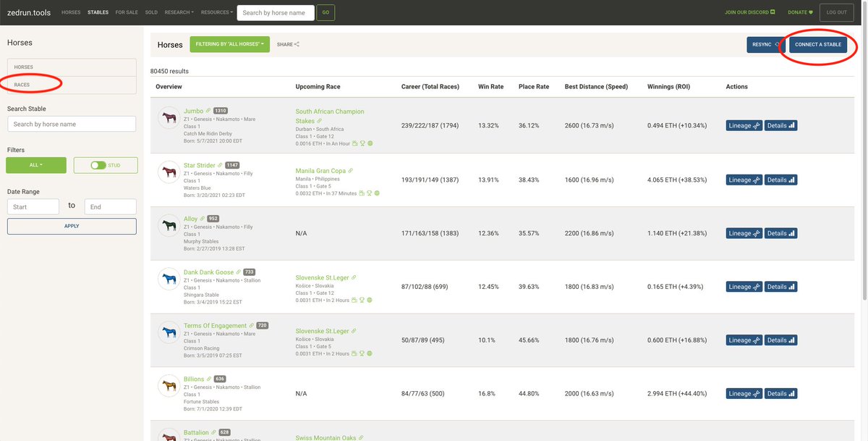This screenshot has width=868, height=441.
Task: Open Lineage for Jumbo
Action: click(x=744, y=126)
